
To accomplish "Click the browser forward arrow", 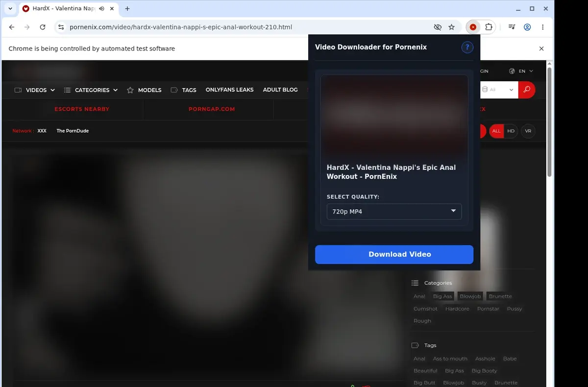I will 27,27.
